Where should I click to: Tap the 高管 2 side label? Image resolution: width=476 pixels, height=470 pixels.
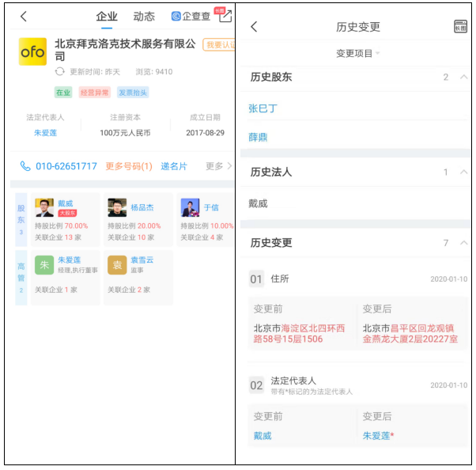click(x=21, y=278)
